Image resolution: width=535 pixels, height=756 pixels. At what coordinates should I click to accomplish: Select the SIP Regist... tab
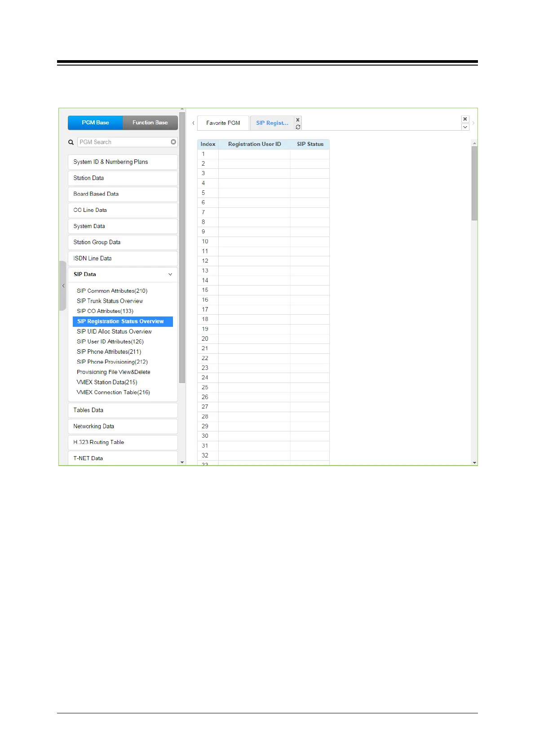click(272, 123)
